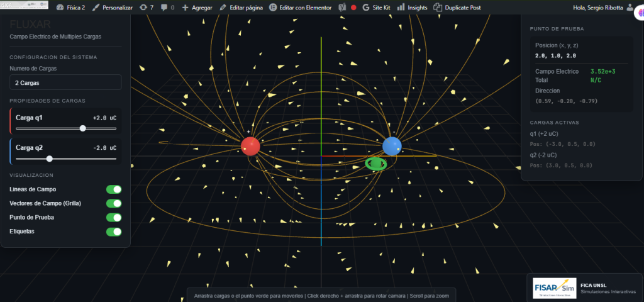Viewport: 644px width, 302px height.
Task: Click the green test point in scene
Action: (376, 164)
